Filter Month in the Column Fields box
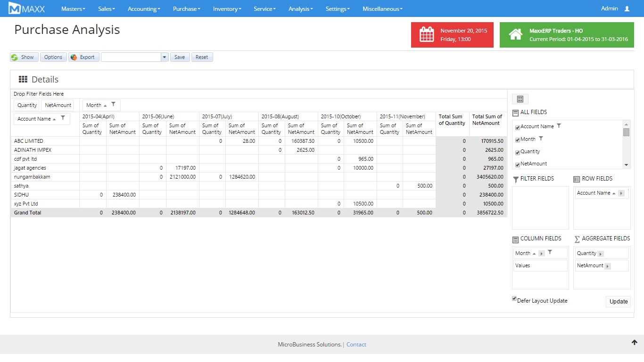Viewport: 644px width, 362px height. click(x=550, y=253)
